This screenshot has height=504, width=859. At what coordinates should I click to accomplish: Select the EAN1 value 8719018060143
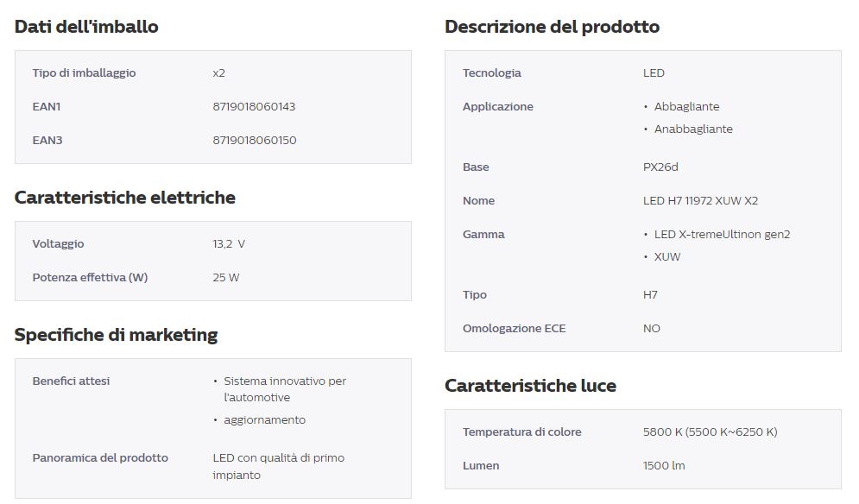pos(254,106)
